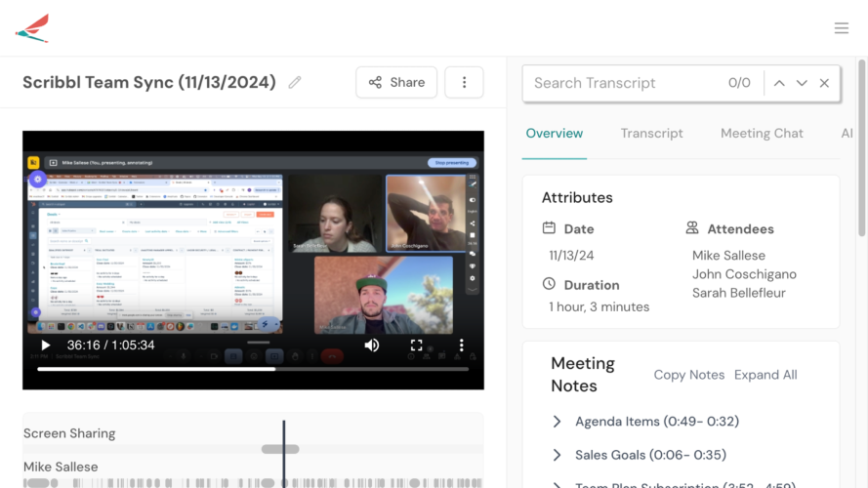Open the three-dot options button beside Share
The height and width of the screenshot is (488, 868).
(464, 82)
